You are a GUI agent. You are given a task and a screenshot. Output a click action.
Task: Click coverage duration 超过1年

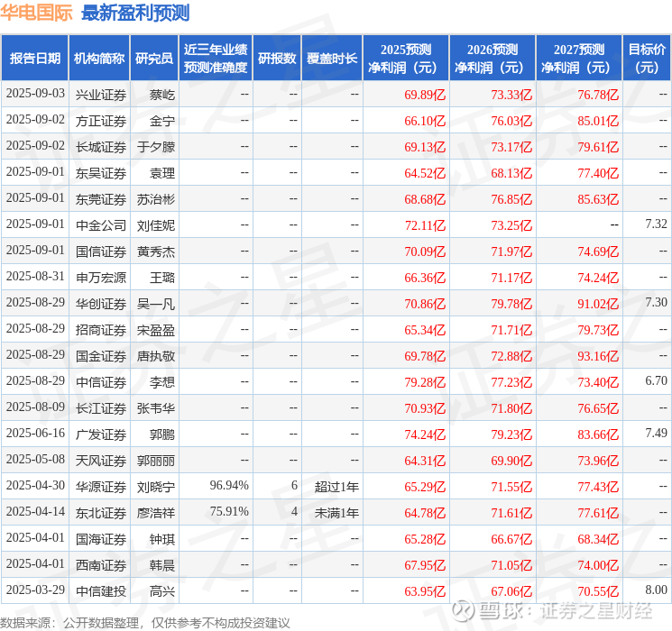336,487
